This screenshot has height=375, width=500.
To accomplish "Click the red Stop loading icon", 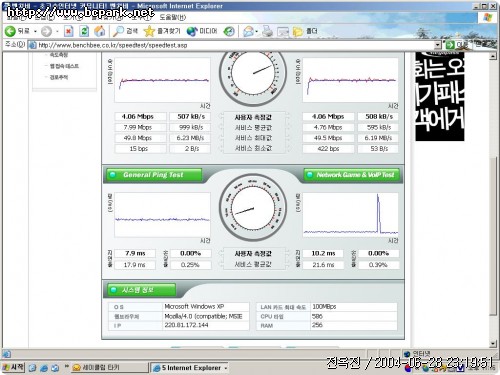I will click(x=69, y=31).
